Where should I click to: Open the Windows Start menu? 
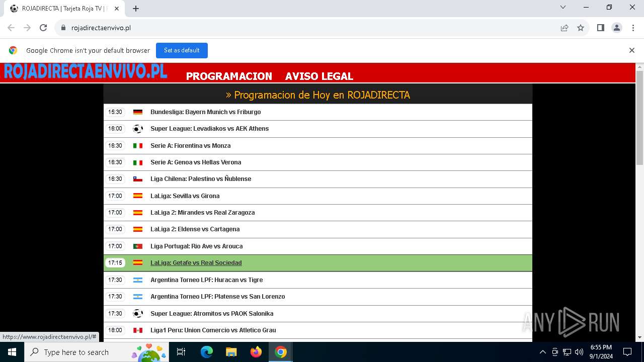12,352
